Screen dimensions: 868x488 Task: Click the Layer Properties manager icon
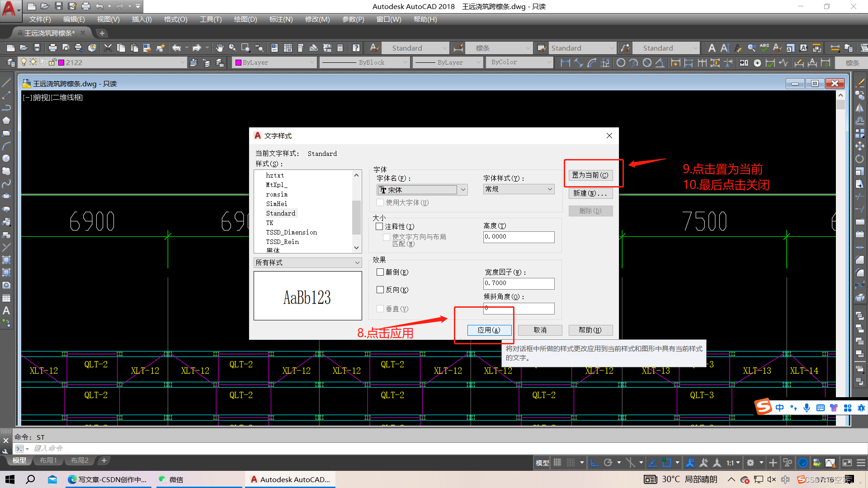pos(10,62)
